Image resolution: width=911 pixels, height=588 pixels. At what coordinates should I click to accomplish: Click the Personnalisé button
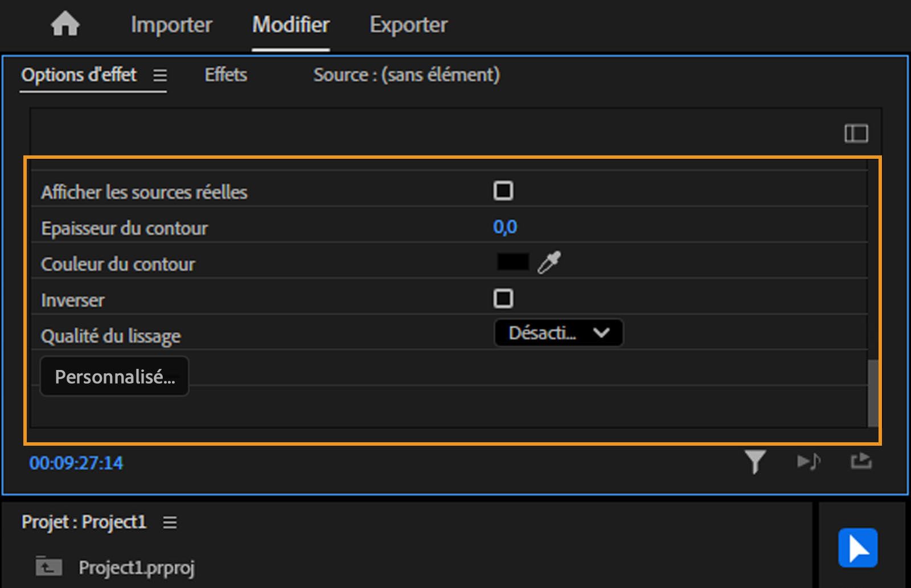point(114,376)
